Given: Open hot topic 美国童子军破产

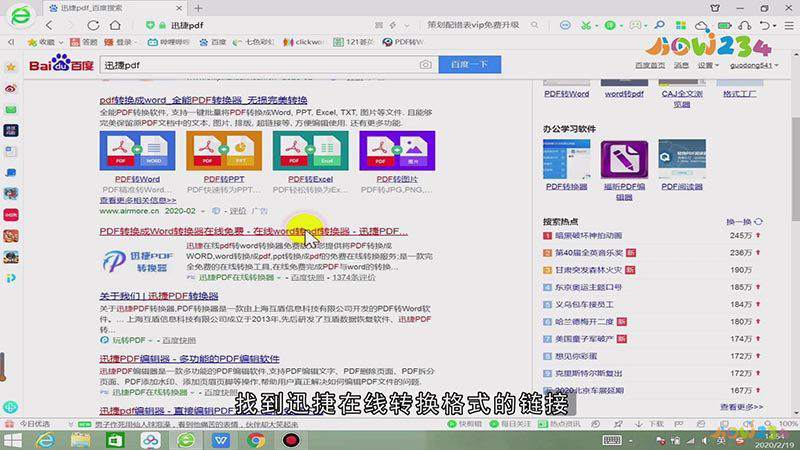Looking at the screenshot, I should [x=584, y=339].
